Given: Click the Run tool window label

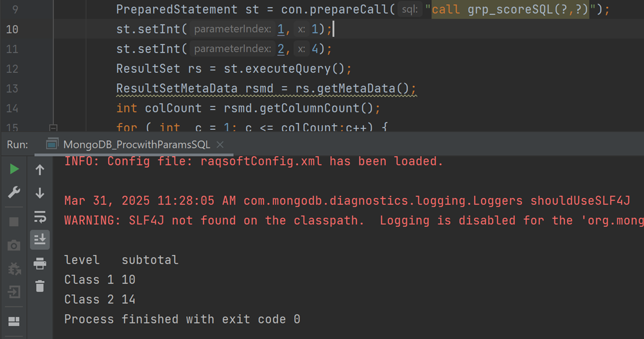Looking at the screenshot, I should click(x=17, y=144).
